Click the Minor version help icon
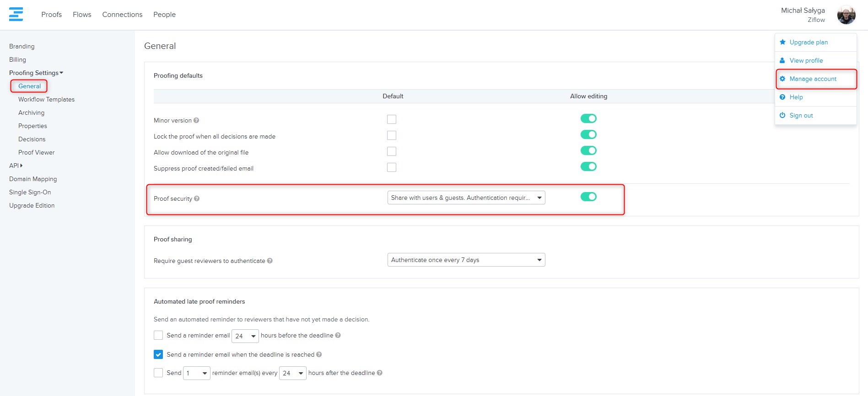This screenshot has width=868, height=396. 196,120
